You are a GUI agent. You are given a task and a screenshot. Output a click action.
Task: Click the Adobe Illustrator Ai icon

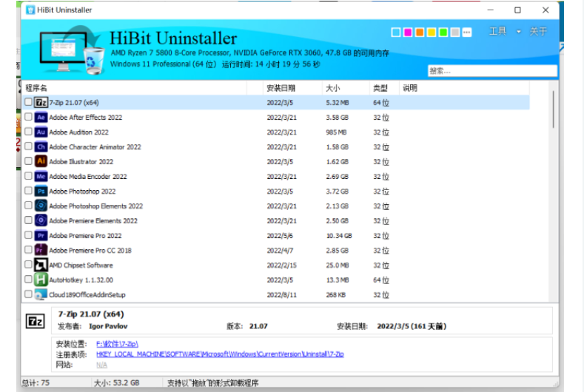41,161
